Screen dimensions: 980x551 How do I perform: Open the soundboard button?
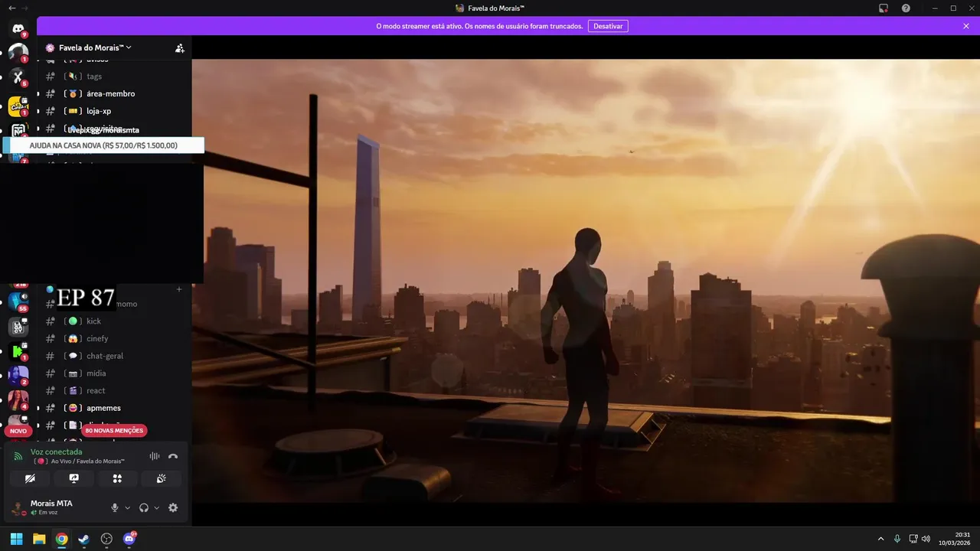161,478
